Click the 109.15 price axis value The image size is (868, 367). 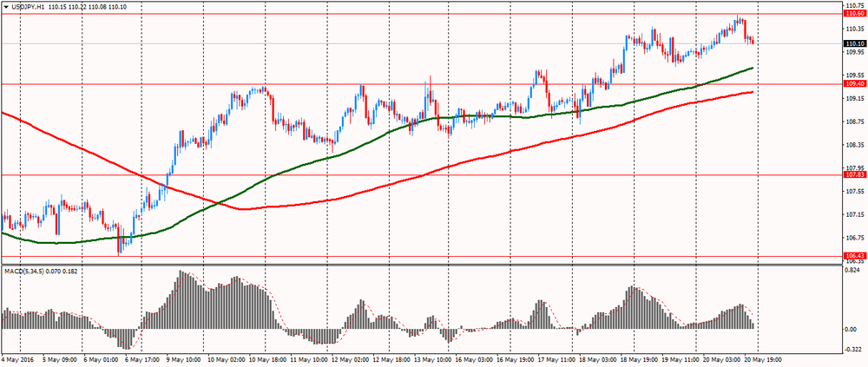pos(854,99)
